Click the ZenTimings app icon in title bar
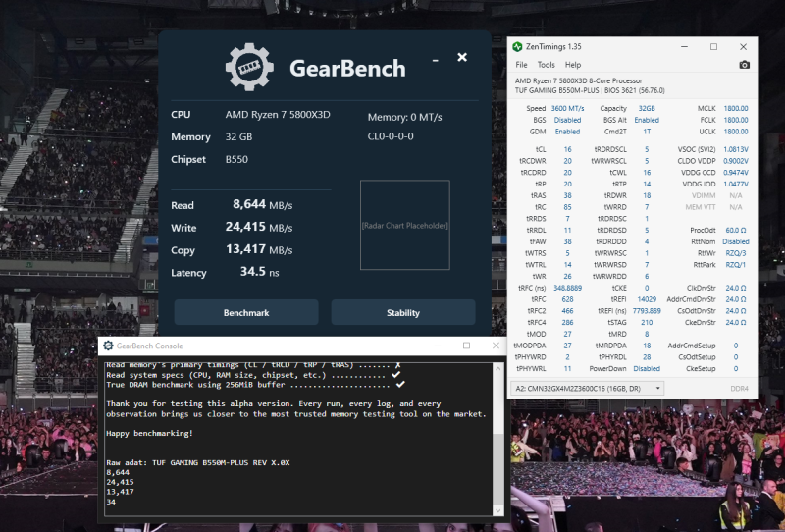Screen dimensions: 785x532 [517, 46]
